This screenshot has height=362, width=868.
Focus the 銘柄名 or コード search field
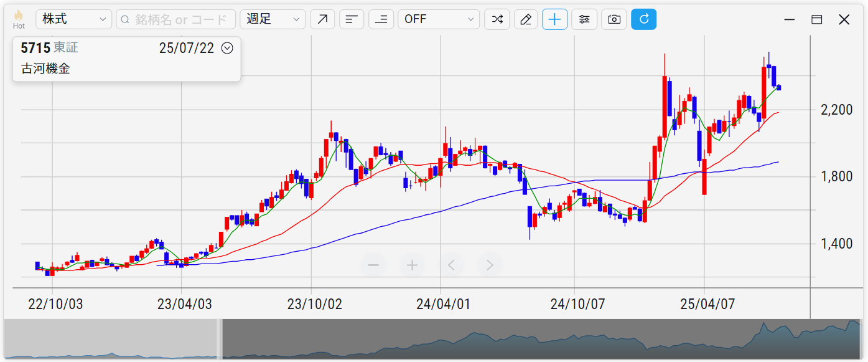click(176, 19)
